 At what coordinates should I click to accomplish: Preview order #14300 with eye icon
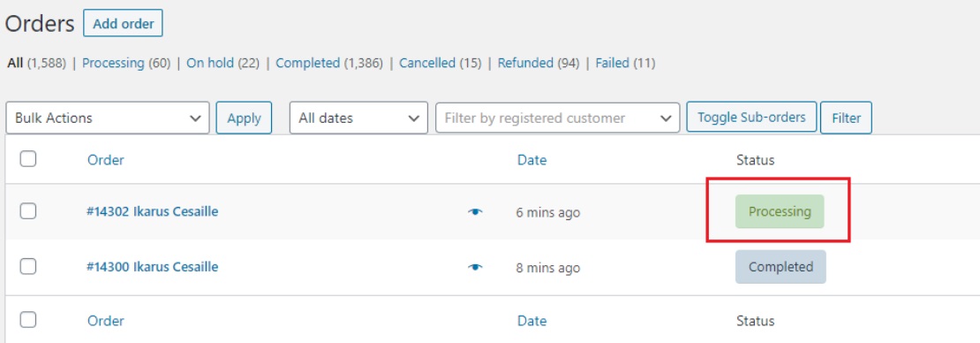(476, 267)
